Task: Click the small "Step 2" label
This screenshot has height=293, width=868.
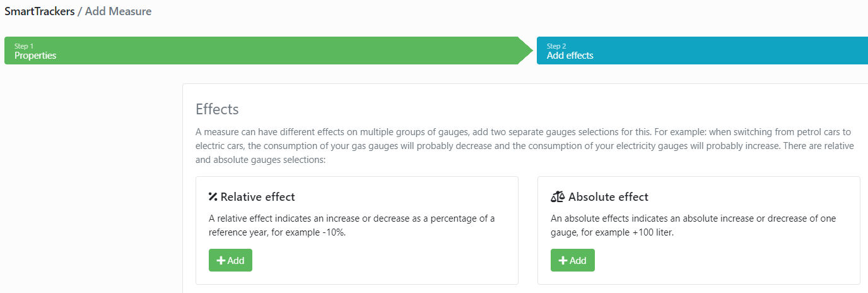Action: [x=556, y=46]
